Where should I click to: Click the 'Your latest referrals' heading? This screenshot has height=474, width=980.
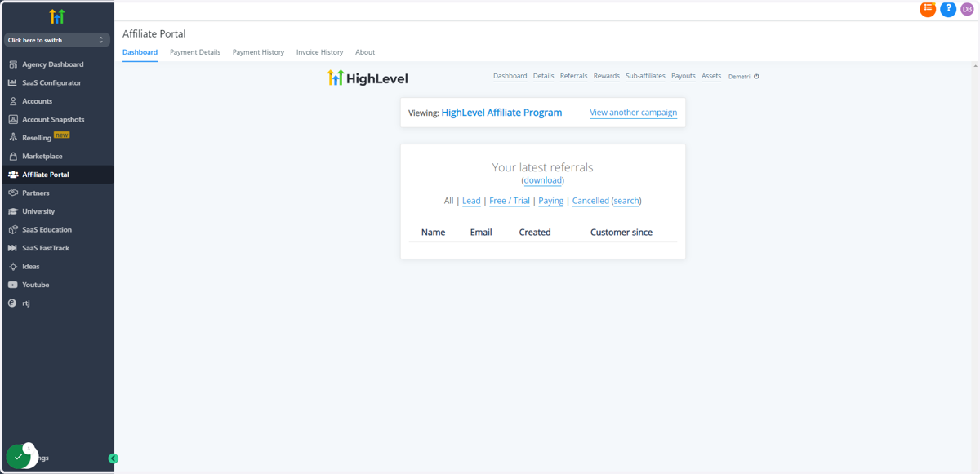pyautogui.click(x=542, y=167)
